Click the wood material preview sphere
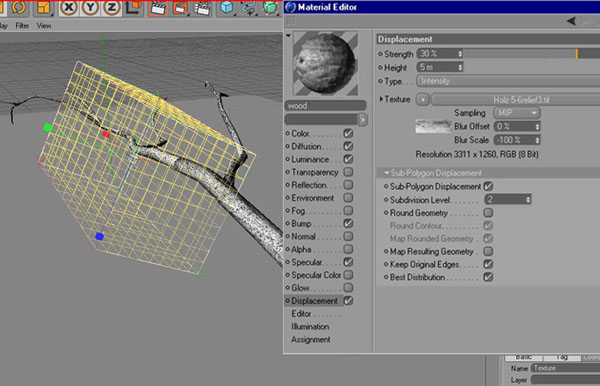 [x=325, y=64]
